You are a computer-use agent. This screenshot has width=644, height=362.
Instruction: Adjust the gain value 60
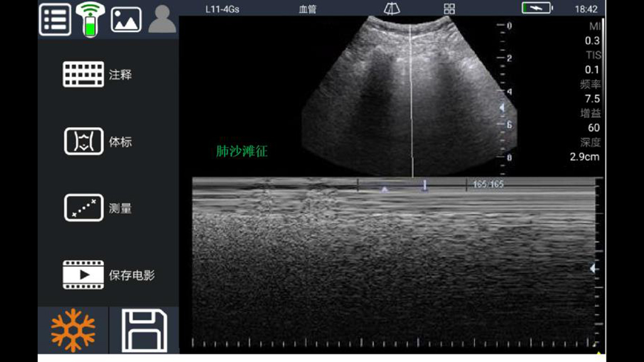pyautogui.click(x=593, y=127)
